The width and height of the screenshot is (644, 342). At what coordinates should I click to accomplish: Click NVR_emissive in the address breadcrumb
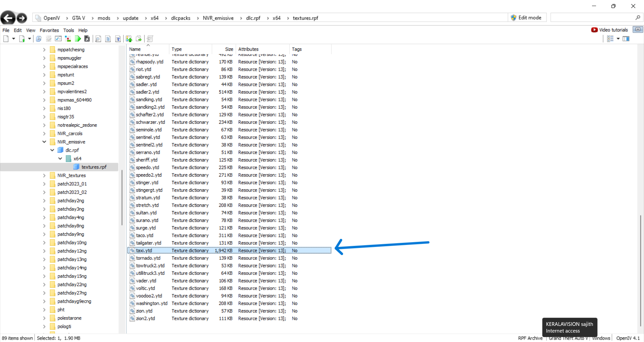(218, 18)
